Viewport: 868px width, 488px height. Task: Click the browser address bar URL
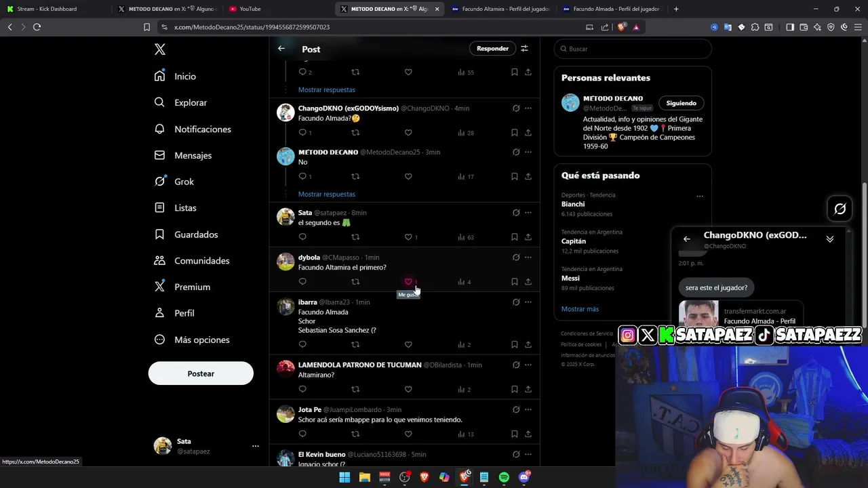coord(252,27)
